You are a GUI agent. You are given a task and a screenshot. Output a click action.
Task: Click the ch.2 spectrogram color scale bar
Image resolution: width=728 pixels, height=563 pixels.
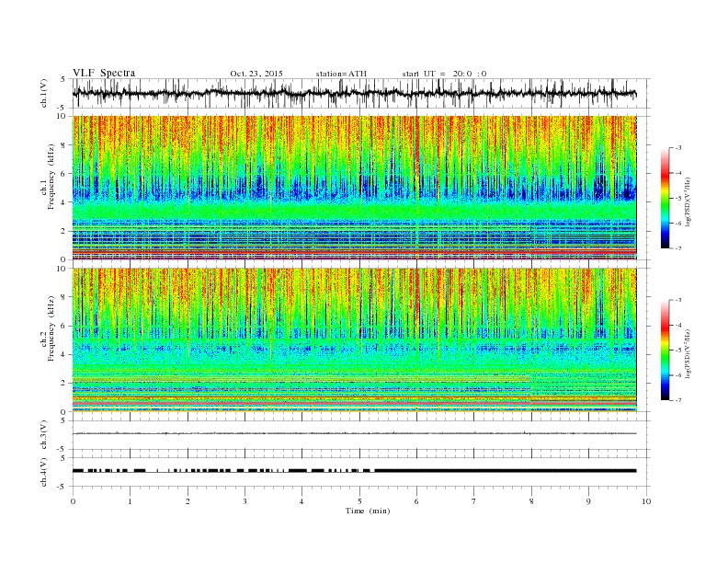[665, 350]
